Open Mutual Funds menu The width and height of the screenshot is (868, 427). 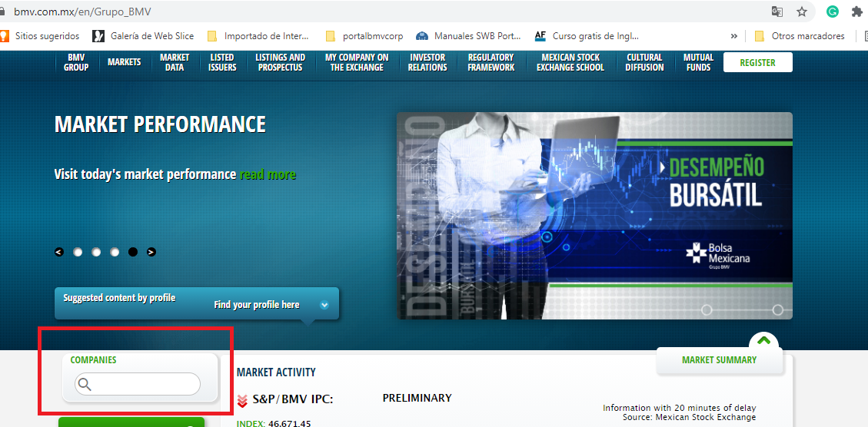pos(699,62)
